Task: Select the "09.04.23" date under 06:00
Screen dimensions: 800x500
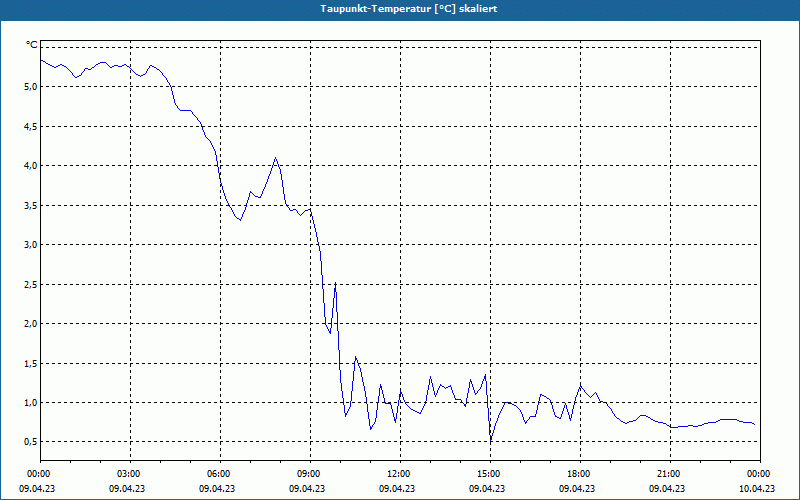Action: [217, 488]
